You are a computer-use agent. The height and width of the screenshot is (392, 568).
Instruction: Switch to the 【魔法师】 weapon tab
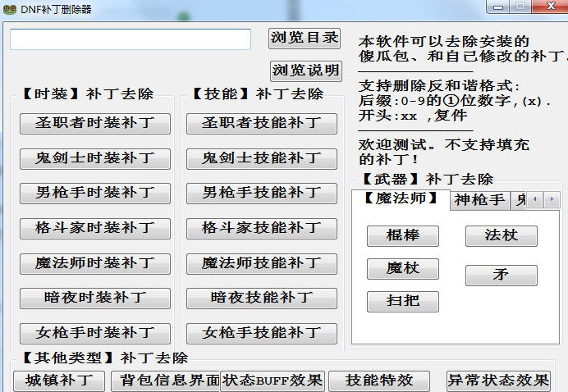coord(401,199)
